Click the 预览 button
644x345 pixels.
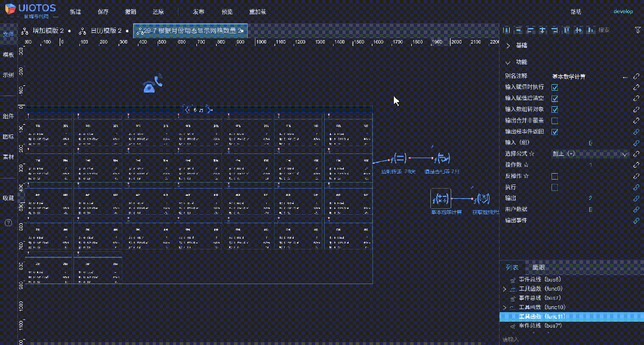[x=226, y=12]
